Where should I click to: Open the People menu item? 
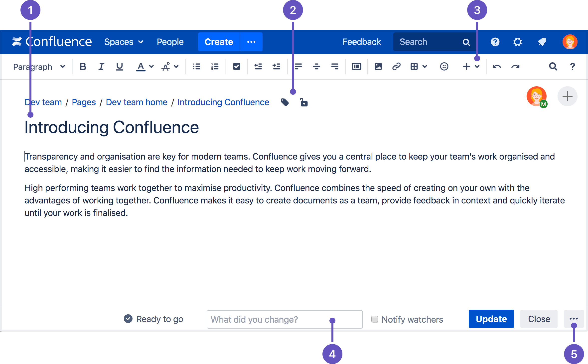(x=170, y=42)
